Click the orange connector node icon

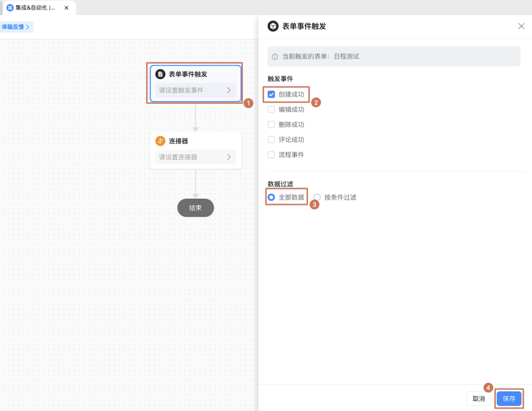(x=160, y=141)
